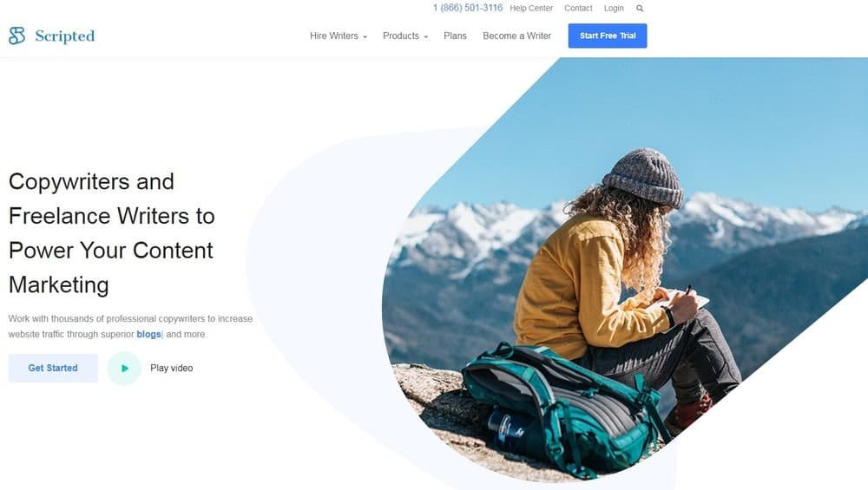Call the 1 (866) 501-3116 phone link
The image size is (868, 490).
point(468,8)
